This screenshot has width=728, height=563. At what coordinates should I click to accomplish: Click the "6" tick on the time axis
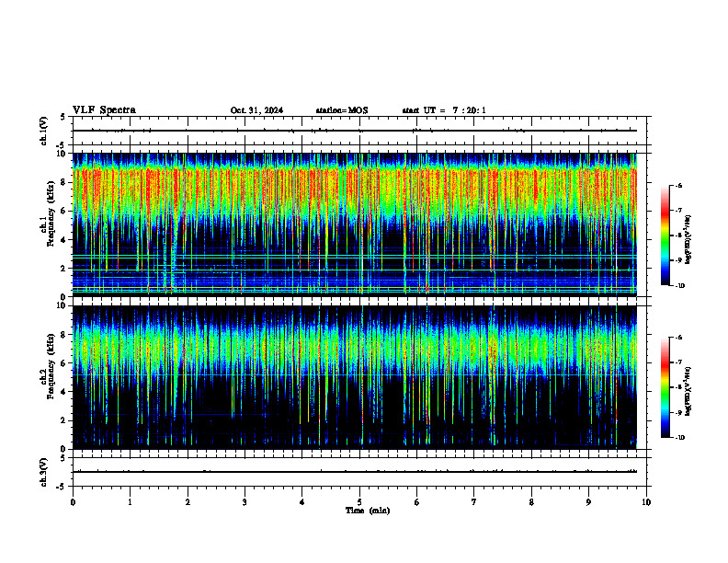(x=417, y=502)
